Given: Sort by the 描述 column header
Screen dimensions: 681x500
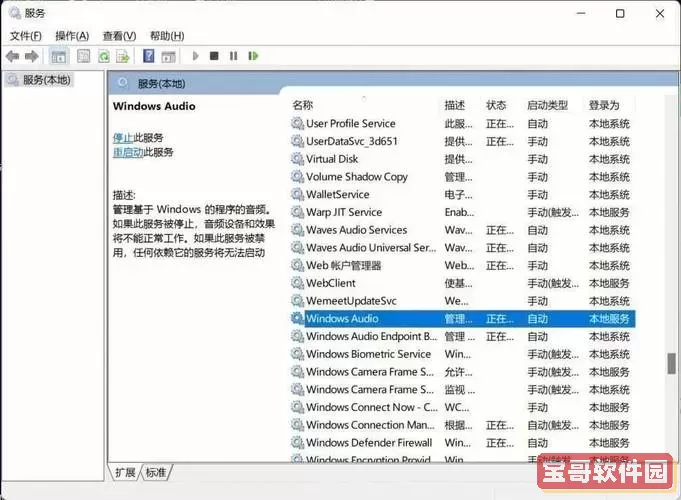Looking at the screenshot, I should 455,105.
